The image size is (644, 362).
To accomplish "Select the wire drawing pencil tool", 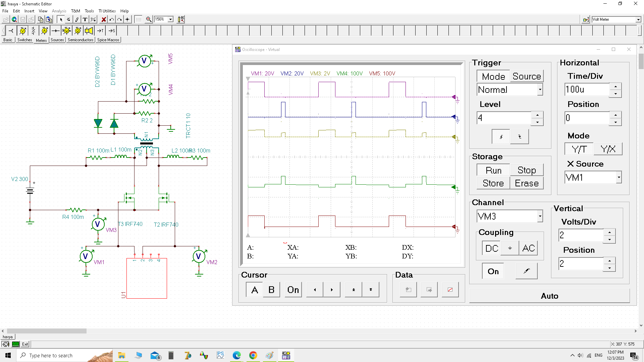I will (77, 19).
